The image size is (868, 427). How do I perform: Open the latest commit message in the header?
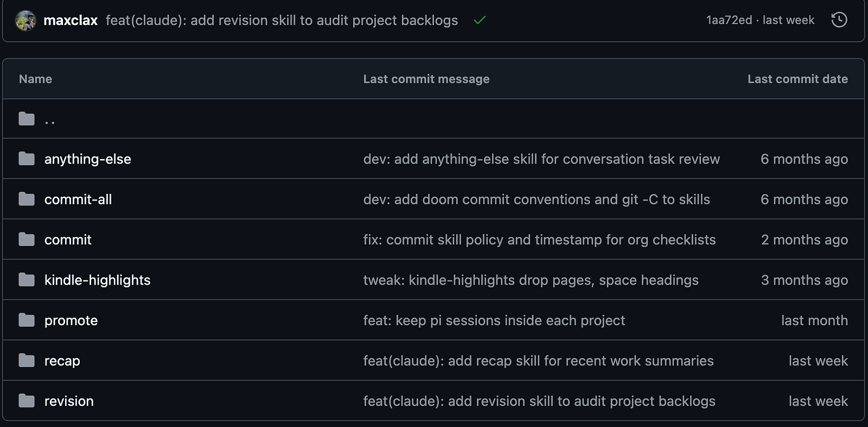tap(282, 21)
